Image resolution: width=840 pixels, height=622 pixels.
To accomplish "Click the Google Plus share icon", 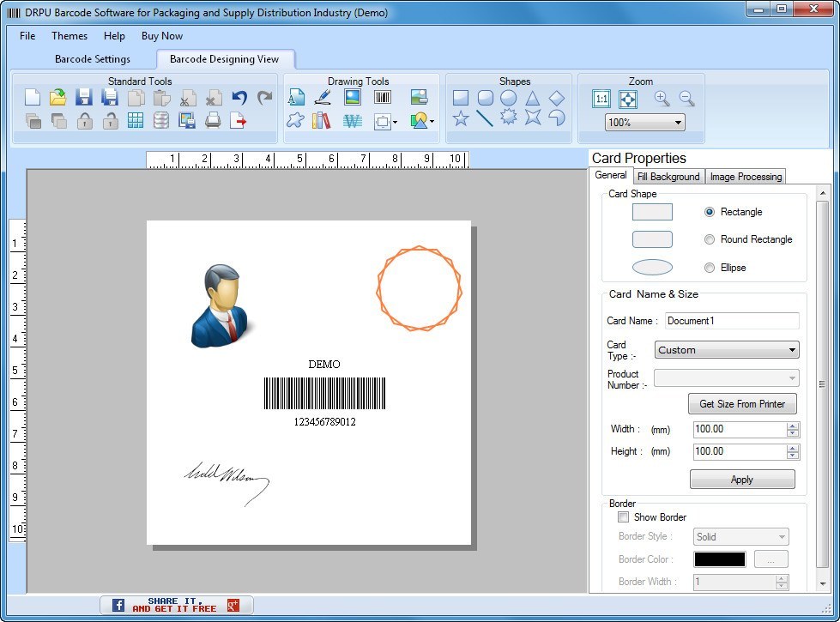I will pyautogui.click(x=233, y=605).
